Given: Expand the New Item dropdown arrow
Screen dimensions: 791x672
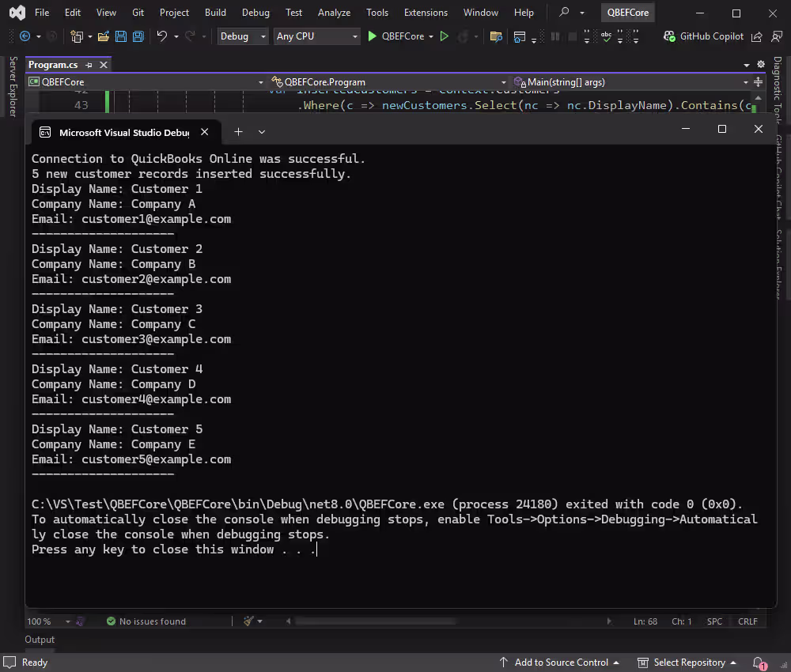Looking at the screenshot, I should click(x=90, y=36).
